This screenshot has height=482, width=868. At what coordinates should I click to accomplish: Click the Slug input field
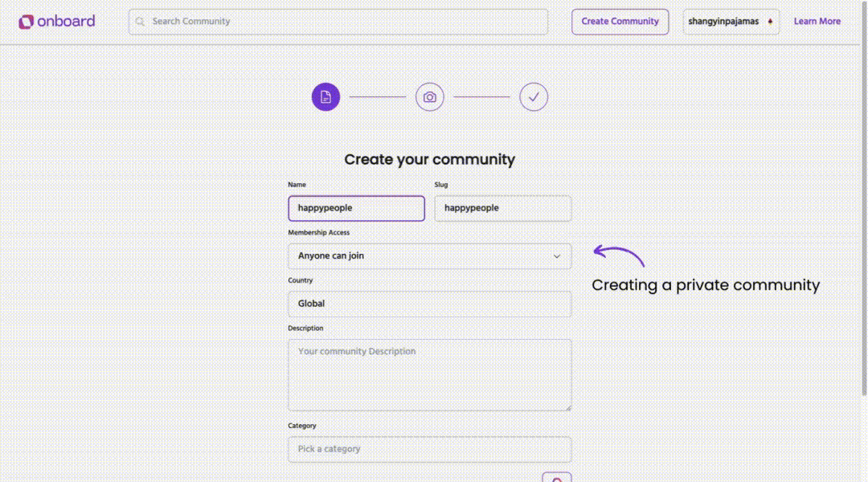coord(502,208)
